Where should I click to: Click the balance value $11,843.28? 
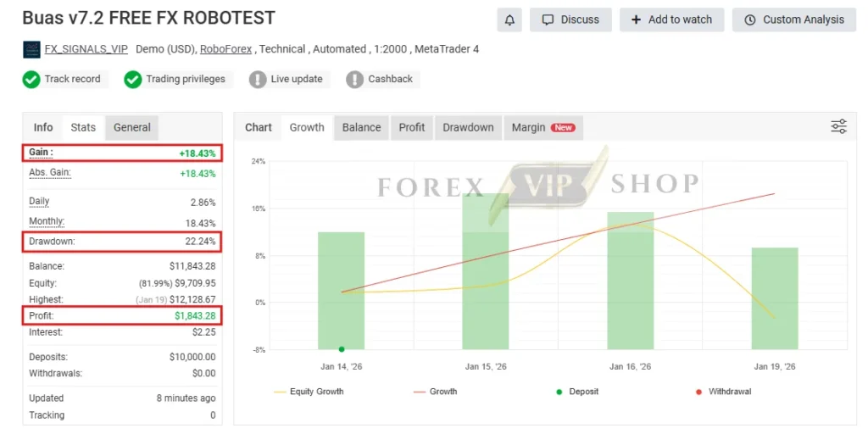[x=192, y=266]
